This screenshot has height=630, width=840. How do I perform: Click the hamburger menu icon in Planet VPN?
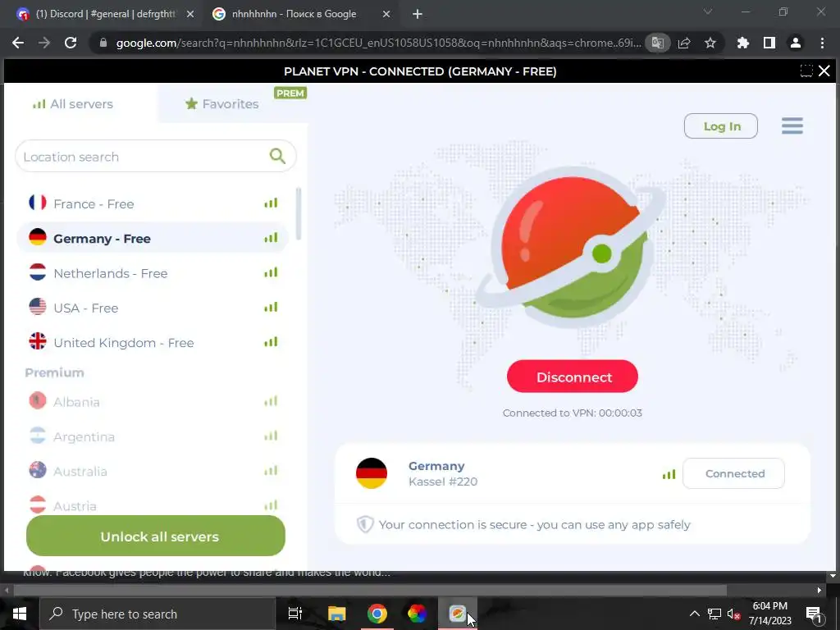(x=792, y=126)
